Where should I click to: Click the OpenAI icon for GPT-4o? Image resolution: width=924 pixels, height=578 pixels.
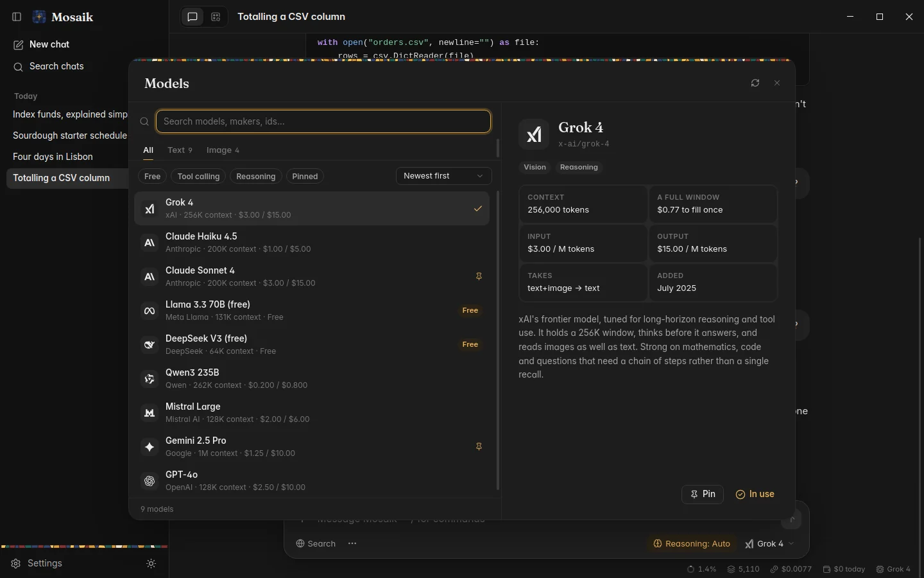150,481
